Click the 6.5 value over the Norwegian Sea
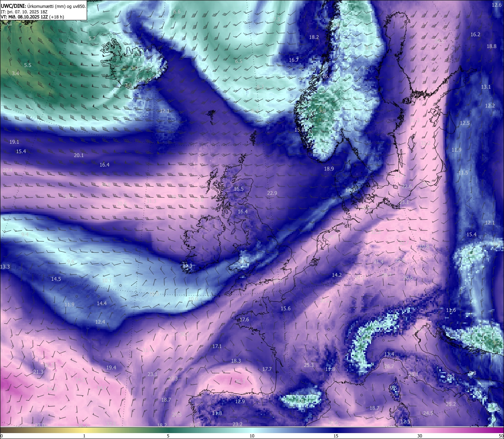The height and width of the screenshot is (439, 504). click(x=239, y=61)
